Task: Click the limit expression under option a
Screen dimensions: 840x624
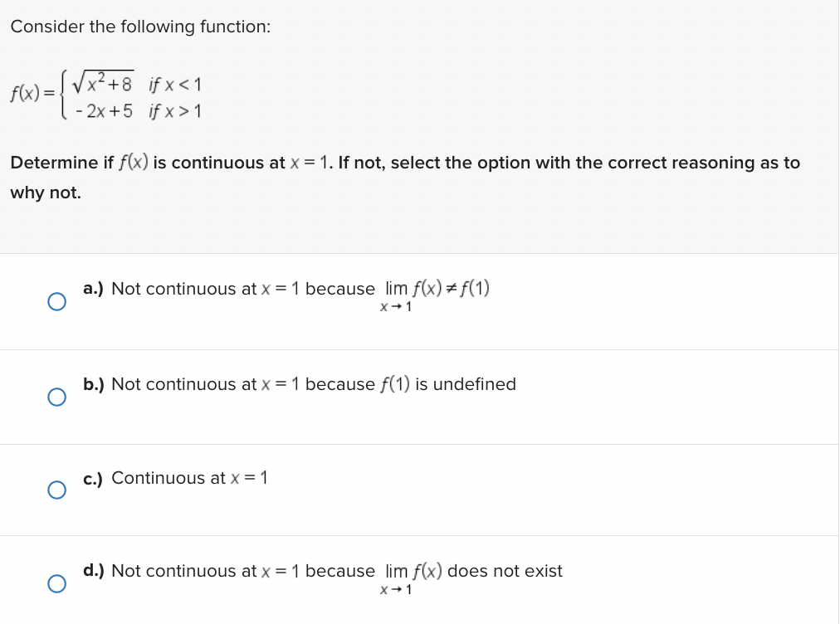Action: coord(436,295)
